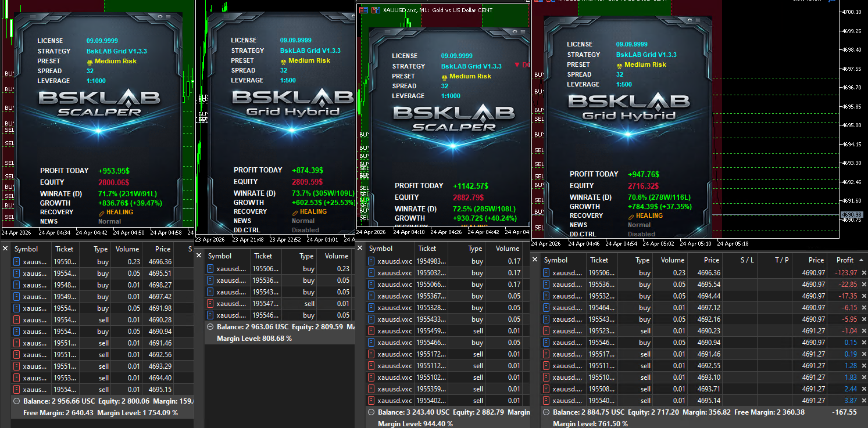The height and width of the screenshot is (428, 868).
Task: Close the buy position with 0.15 profit
Action: (863, 343)
